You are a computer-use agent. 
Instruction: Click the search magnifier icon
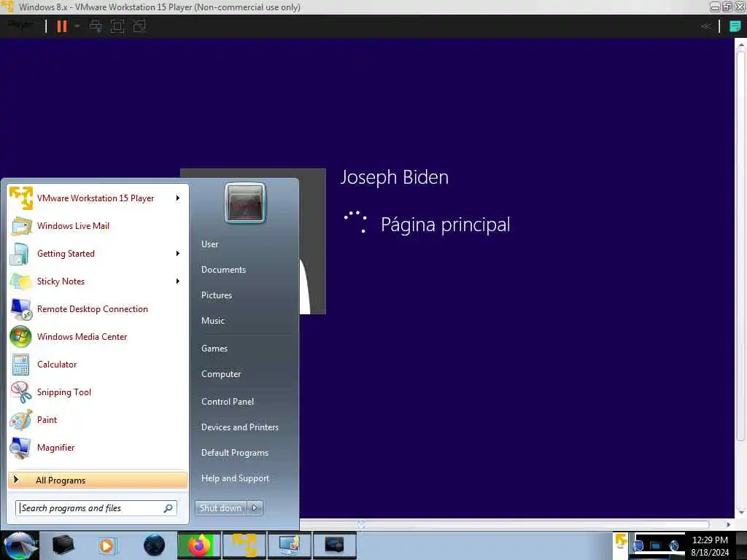169,508
